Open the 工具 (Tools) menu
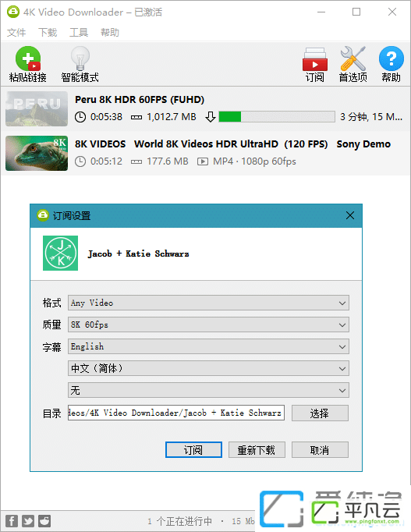 click(79, 33)
